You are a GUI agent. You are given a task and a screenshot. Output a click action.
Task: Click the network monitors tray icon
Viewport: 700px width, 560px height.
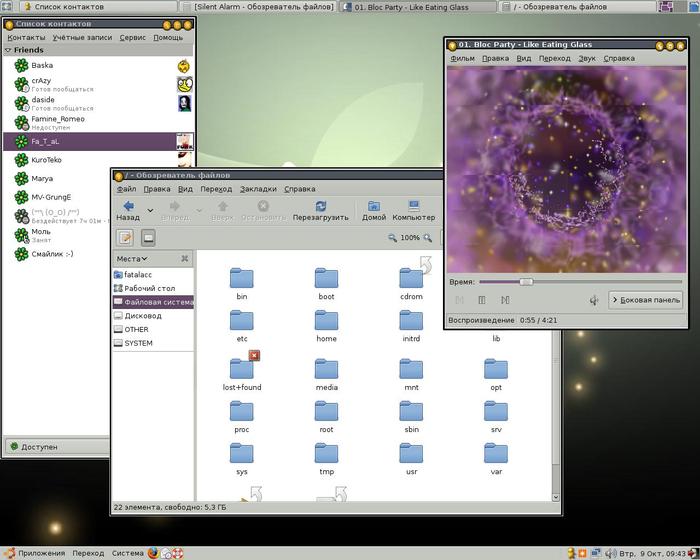click(x=596, y=553)
